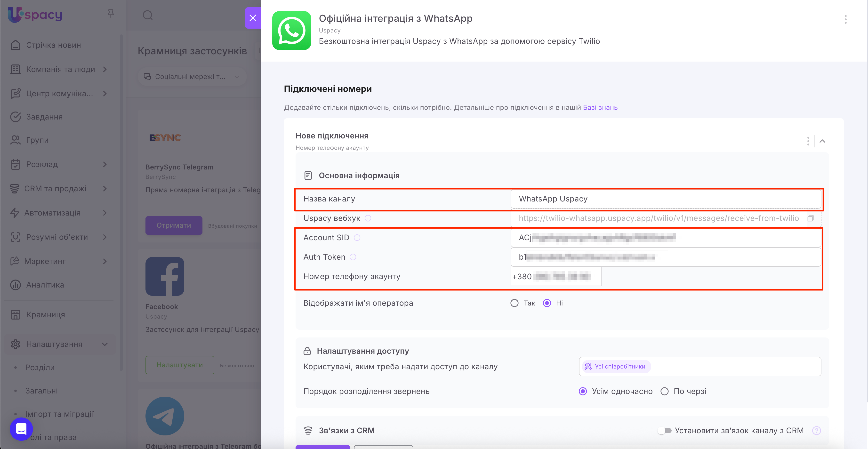Viewport: 868px width, 449px height.
Task: Click the search magnifier icon
Action: (x=148, y=15)
